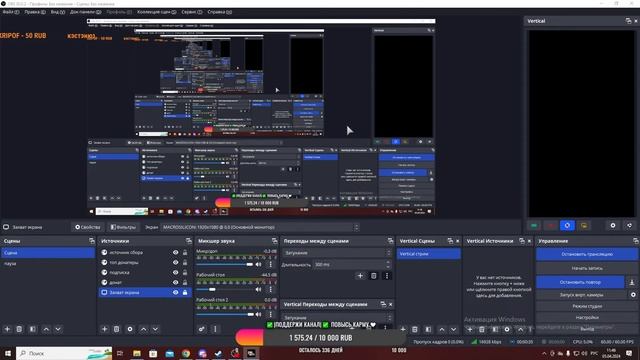Click Остановить трансляцию button
The image size is (640, 360).
click(587, 254)
